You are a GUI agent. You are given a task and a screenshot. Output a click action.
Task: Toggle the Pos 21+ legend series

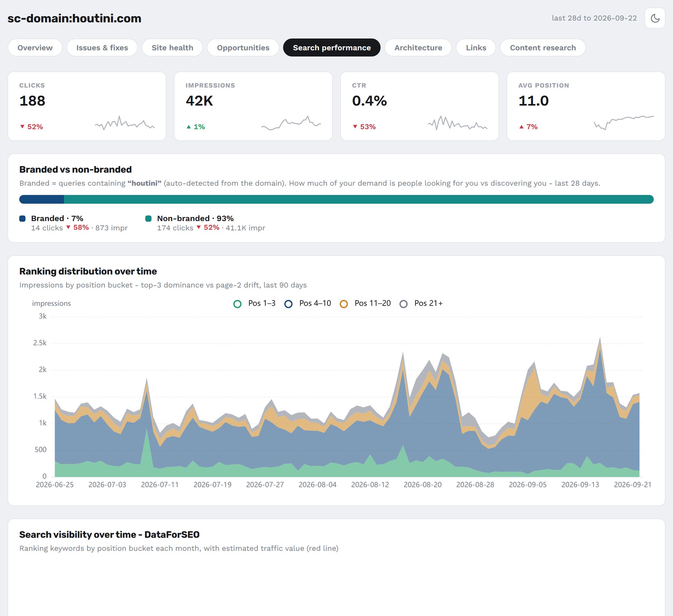coord(421,303)
